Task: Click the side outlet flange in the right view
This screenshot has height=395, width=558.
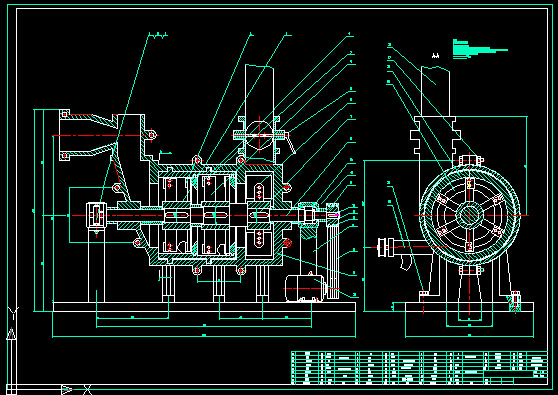Action: pos(385,247)
